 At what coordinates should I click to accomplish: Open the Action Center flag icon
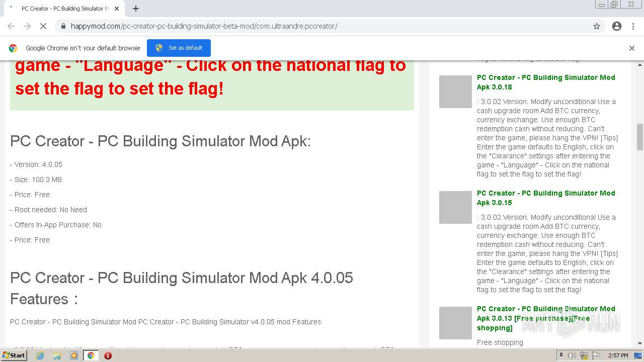[x=596, y=355]
